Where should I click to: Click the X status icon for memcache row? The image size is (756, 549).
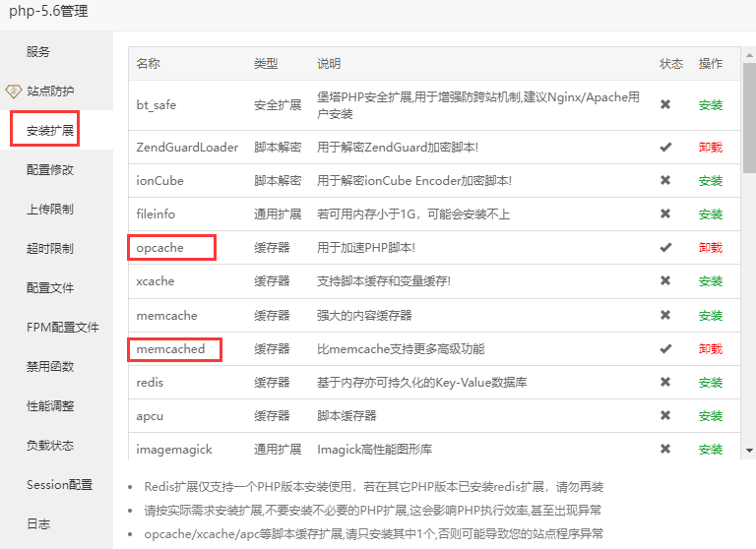[665, 315]
